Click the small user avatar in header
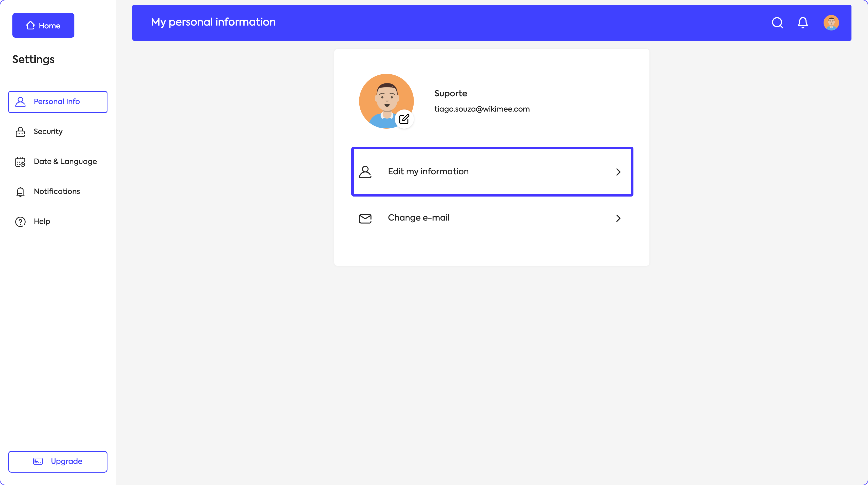868x485 pixels. click(831, 22)
